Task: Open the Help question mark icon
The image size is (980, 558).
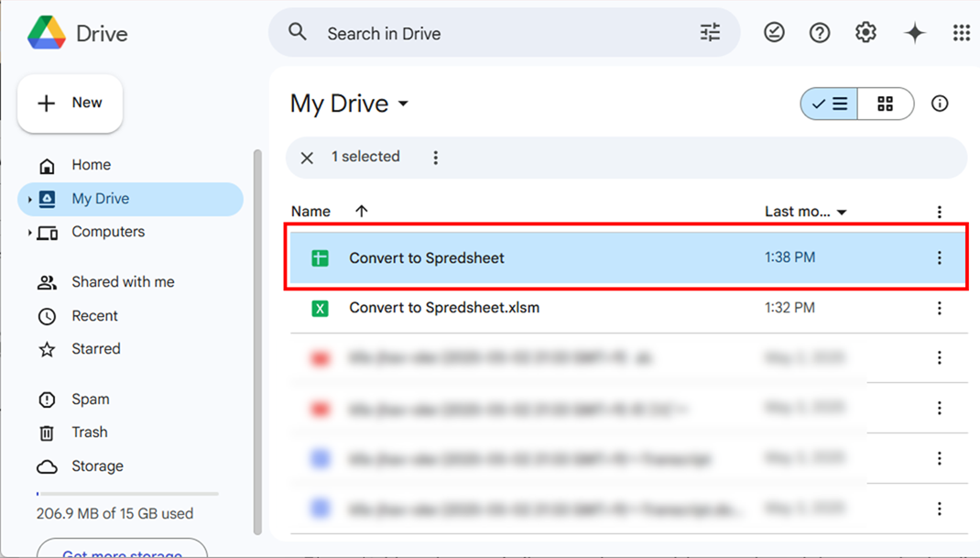Action: (x=820, y=32)
